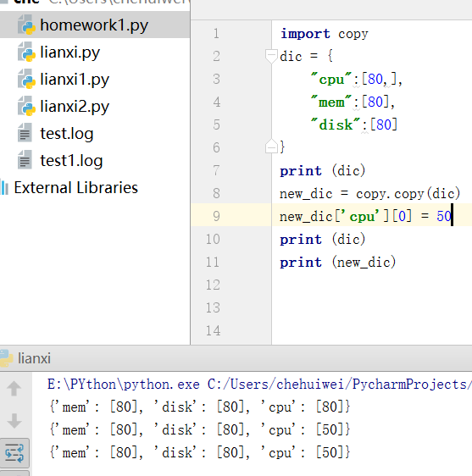Click the closing fold marker on line 6
472x476 pixels.
tap(271, 147)
